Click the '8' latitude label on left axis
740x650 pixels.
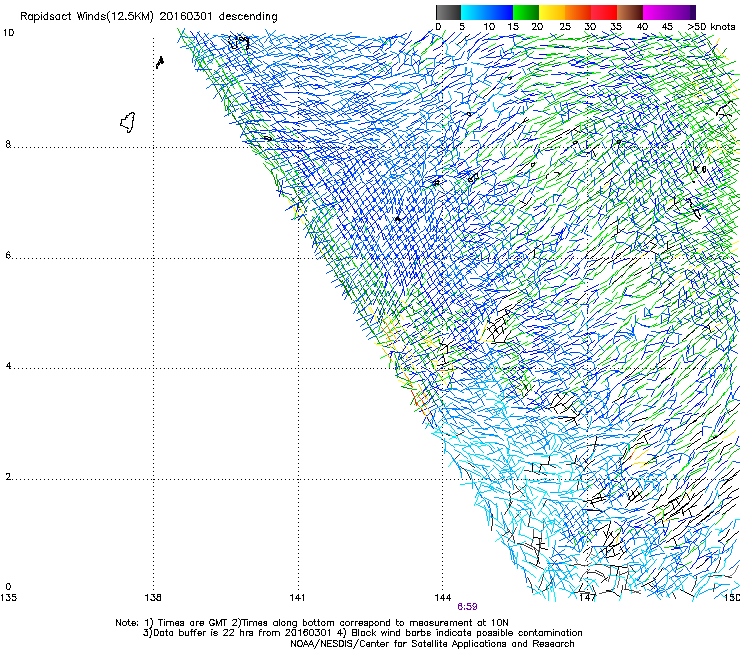pos(8,144)
